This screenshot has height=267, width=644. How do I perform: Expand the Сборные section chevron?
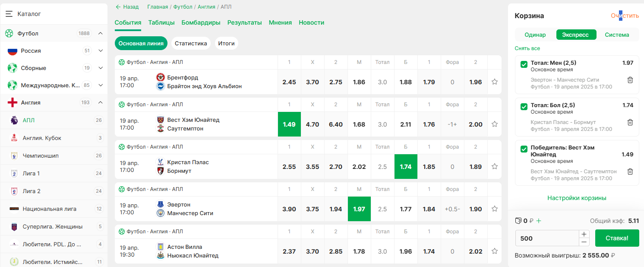101,68
